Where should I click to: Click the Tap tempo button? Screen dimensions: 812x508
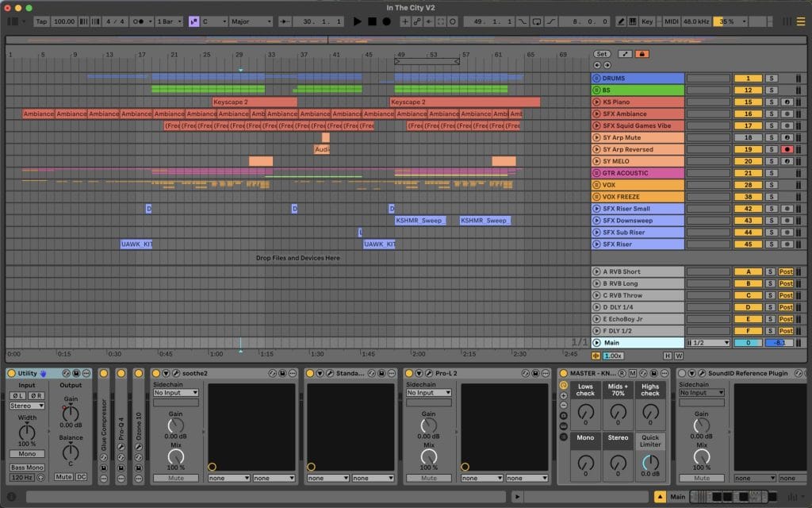(x=41, y=21)
